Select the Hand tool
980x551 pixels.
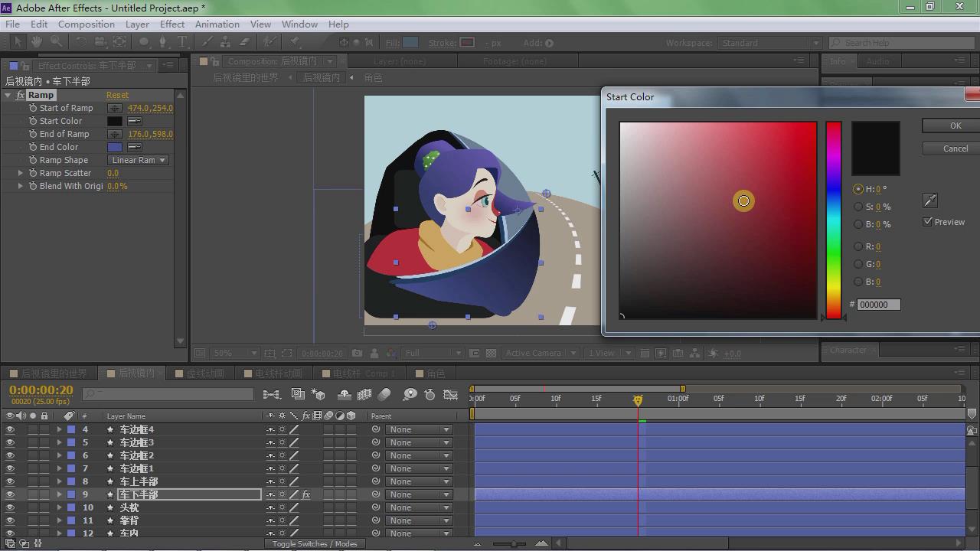pos(37,42)
